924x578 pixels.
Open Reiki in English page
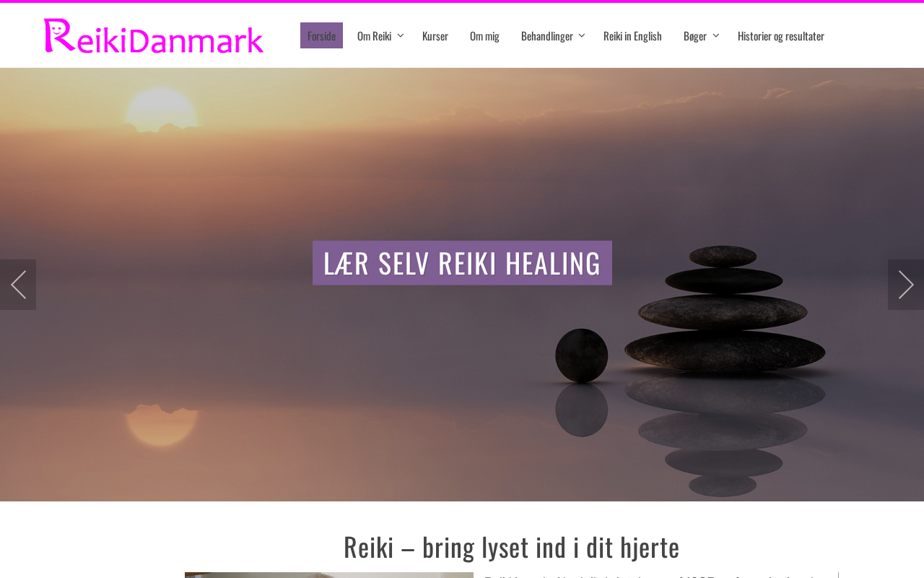(x=632, y=35)
